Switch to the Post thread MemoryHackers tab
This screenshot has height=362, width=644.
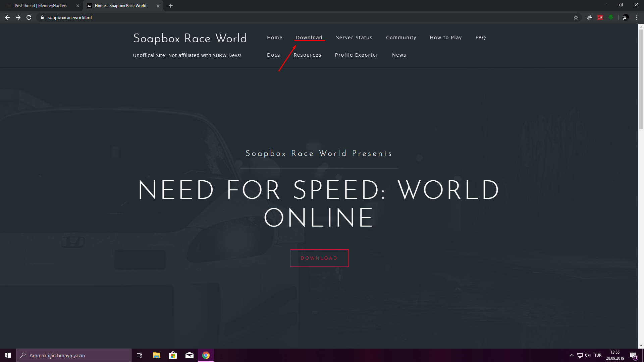click(x=41, y=6)
